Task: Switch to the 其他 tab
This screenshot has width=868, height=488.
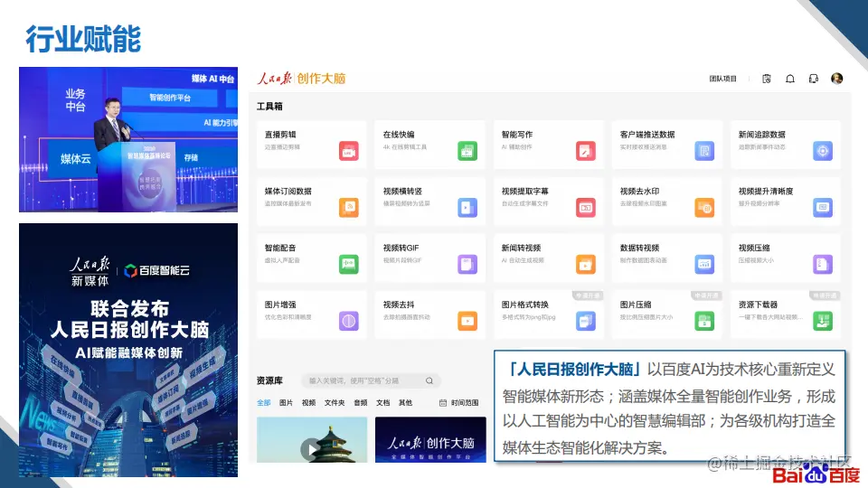Action: click(406, 403)
